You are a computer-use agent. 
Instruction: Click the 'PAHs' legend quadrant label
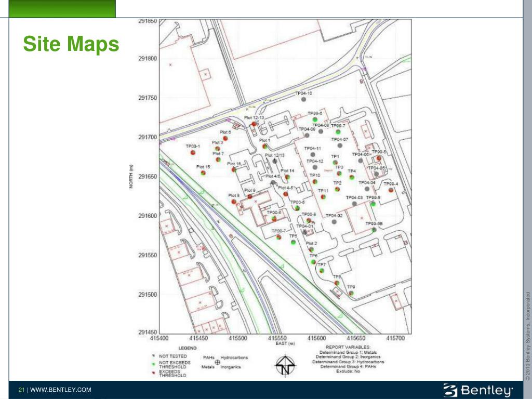[209, 357]
